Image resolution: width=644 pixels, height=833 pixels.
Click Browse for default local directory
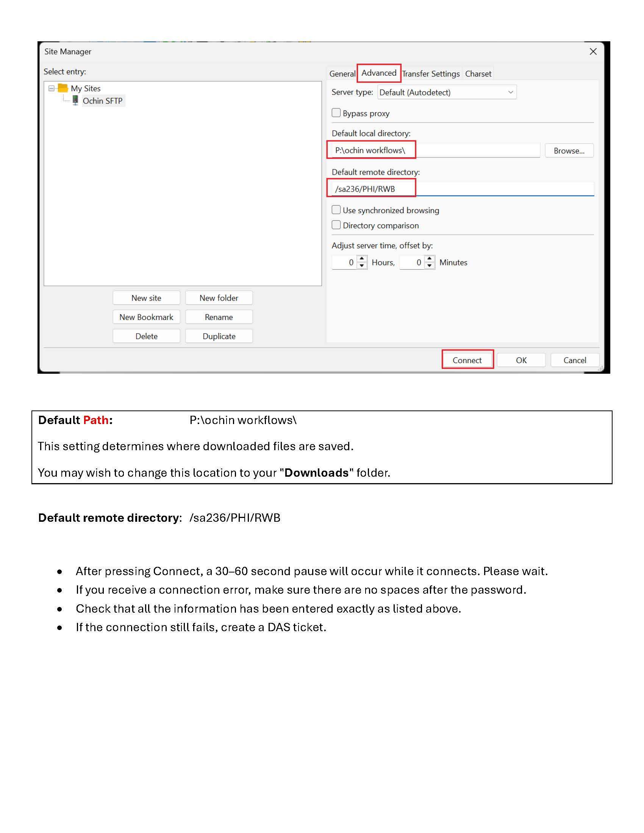pyautogui.click(x=569, y=151)
